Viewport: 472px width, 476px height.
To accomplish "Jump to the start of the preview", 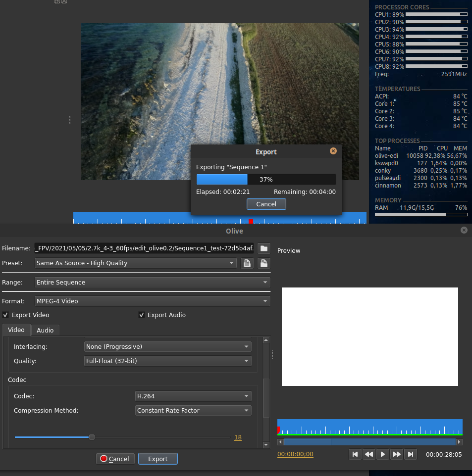I will [355, 454].
